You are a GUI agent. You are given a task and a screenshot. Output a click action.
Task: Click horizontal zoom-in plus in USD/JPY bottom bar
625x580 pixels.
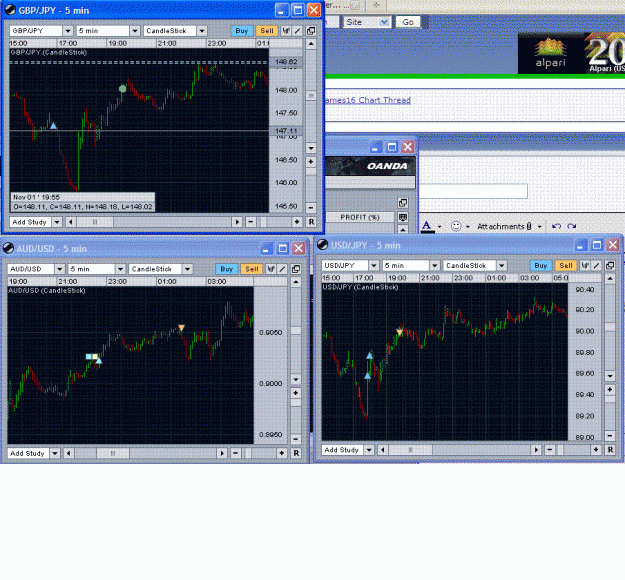pyautogui.click(x=596, y=450)
